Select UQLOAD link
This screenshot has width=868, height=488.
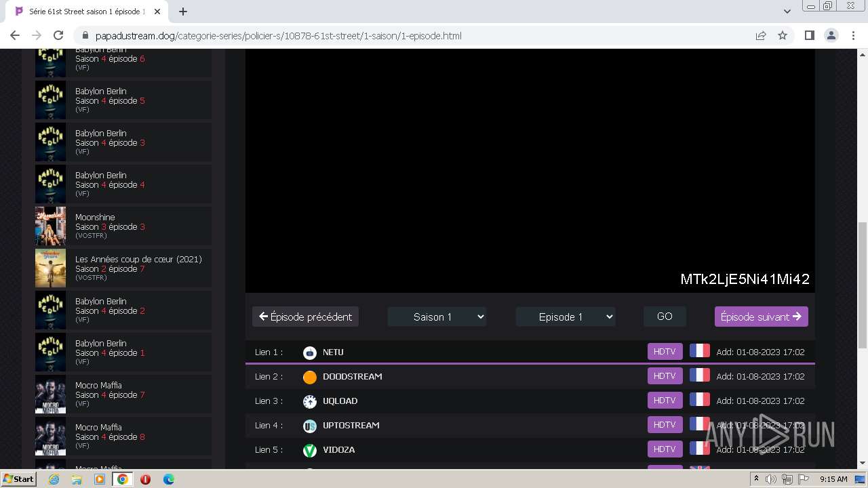pyautogui.click(x=530, y=401)
